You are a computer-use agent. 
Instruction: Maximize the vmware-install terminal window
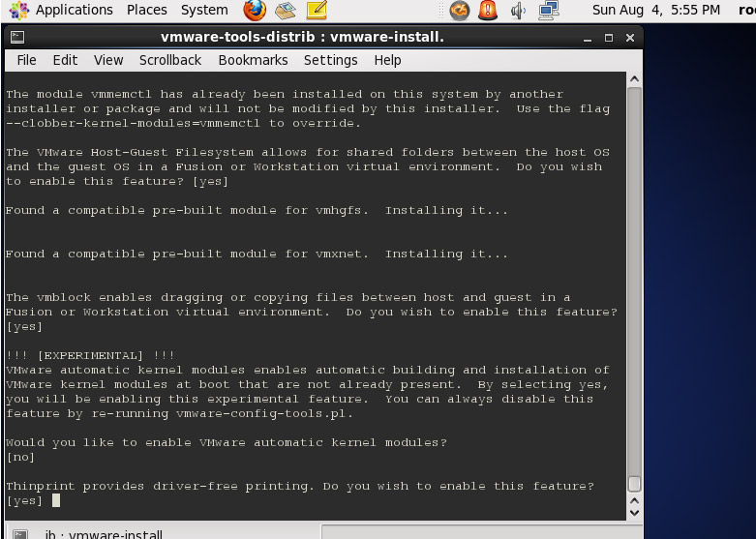click(x=609, y=38)
